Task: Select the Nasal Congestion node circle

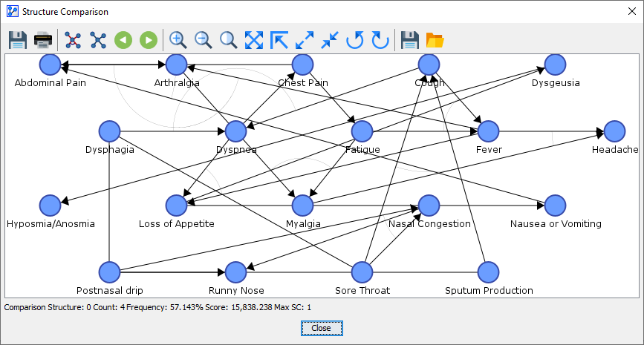Action: 429,206
